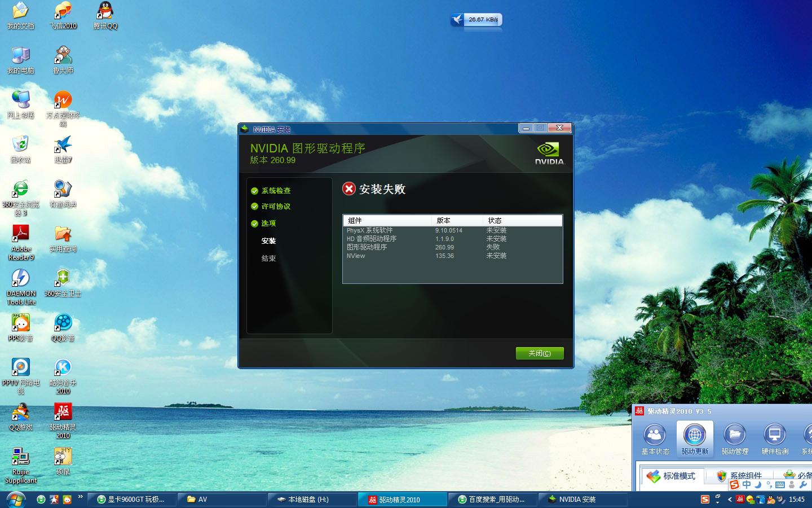Switch to NVIDIA 安装 taskbar button
The width and height of the screenshot is (812, 508).
coord(583,500)
